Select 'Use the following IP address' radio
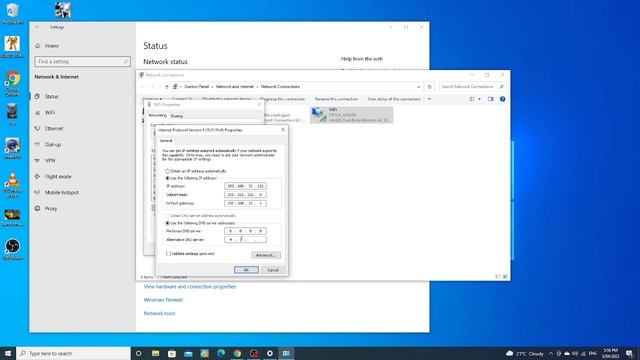The height and width of the screenshot is (360, 640). click(167, 178)
